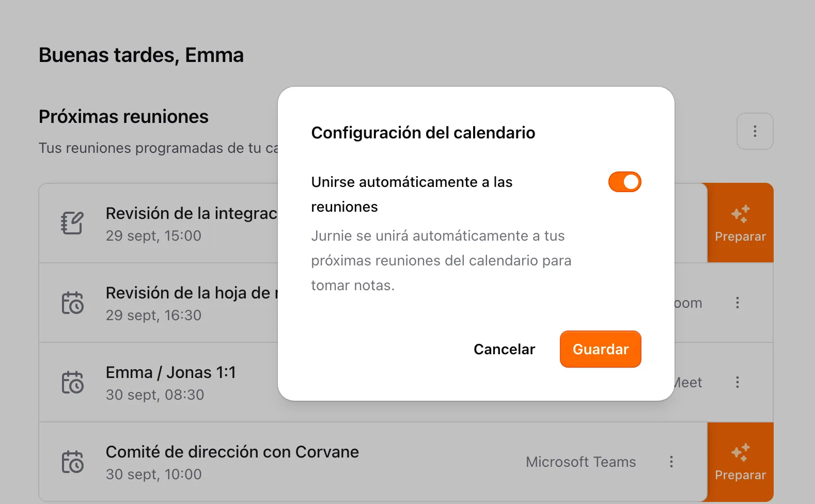Open the Próximas reuniones options menu
The height and width of the screenshot is (504, 815).
[755, 131]
